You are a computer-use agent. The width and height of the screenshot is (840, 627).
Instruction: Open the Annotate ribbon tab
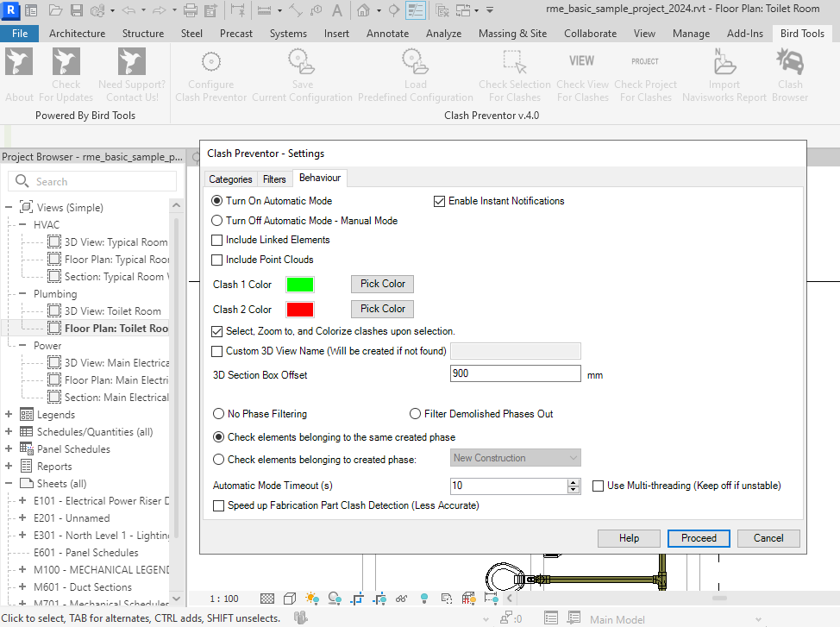[x=387, y=34]
